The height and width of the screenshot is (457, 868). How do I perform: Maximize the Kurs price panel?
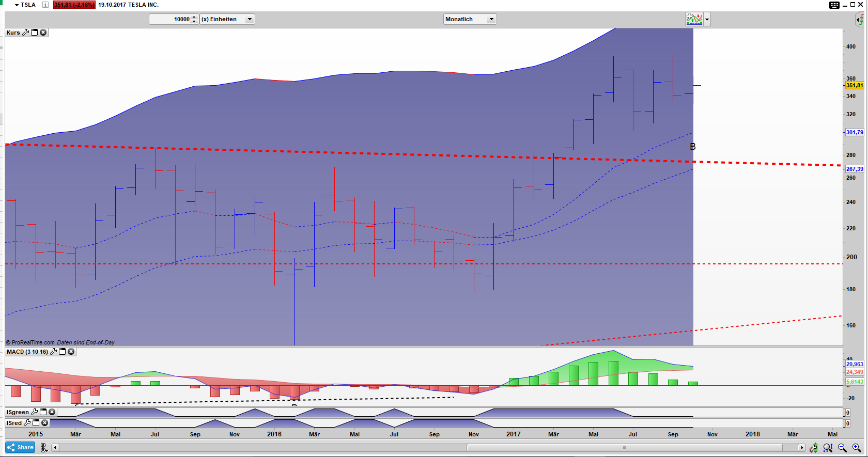click(x=35, y=33)
